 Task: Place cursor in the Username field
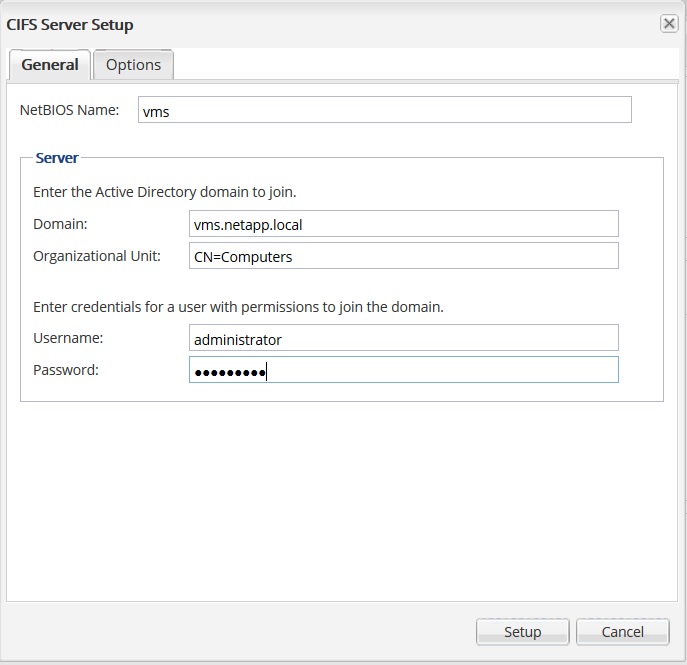tap(403, 340)
